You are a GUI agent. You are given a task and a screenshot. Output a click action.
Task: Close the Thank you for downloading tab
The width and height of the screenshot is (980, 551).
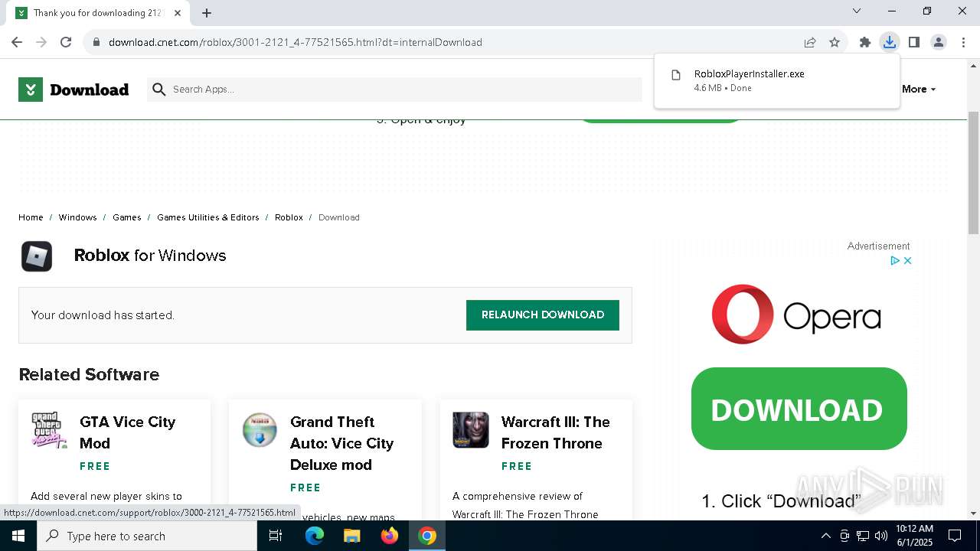tap(178, 13)
